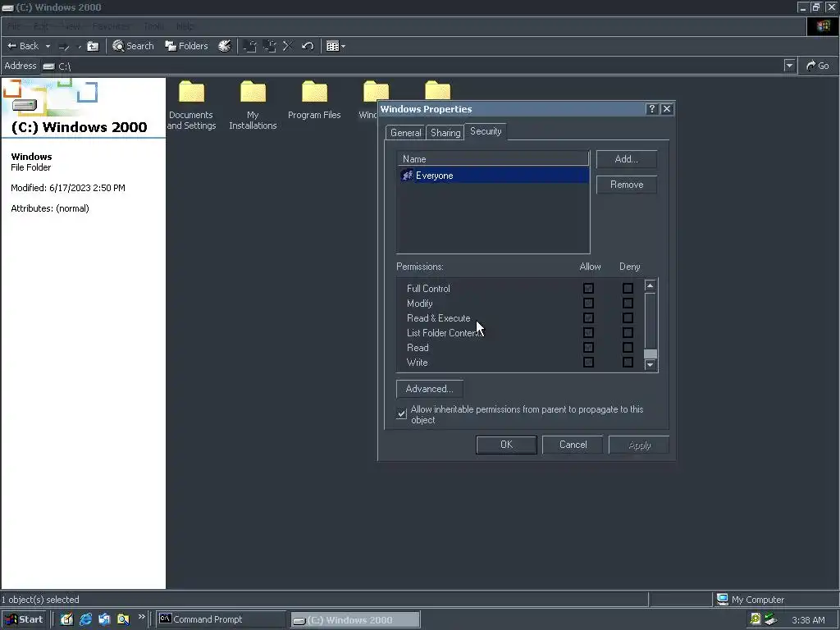Open the Start menu
Viewport: 840px width, 630px height.
coord(25,619)
